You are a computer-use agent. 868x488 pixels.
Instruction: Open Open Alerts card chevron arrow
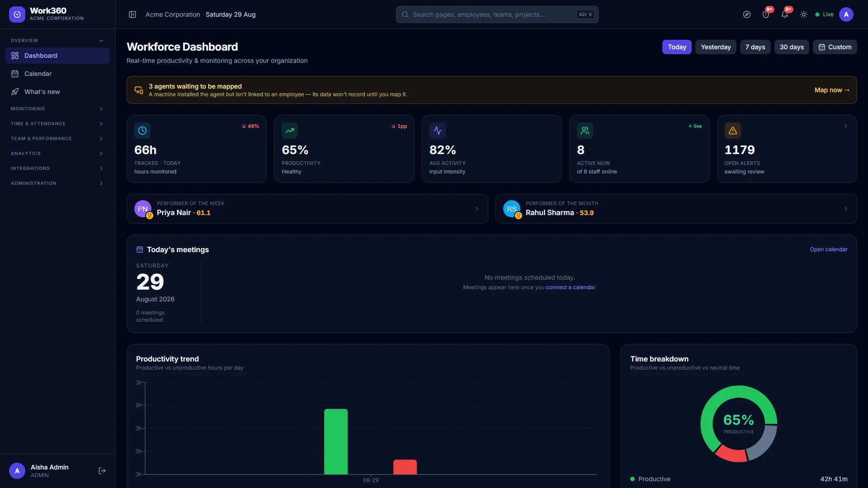click(846, 126)
